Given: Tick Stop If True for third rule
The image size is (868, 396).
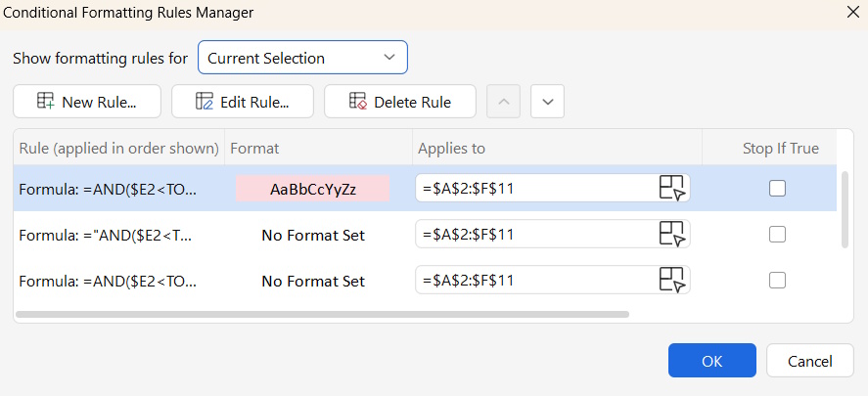Looking at the screenshot, I should [x=777, y=281].
